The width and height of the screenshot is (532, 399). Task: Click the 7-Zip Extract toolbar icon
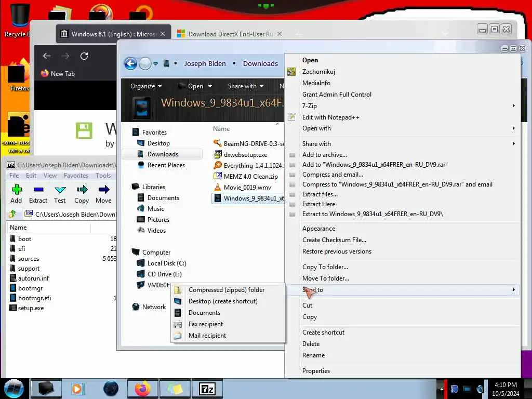(38, 190)
